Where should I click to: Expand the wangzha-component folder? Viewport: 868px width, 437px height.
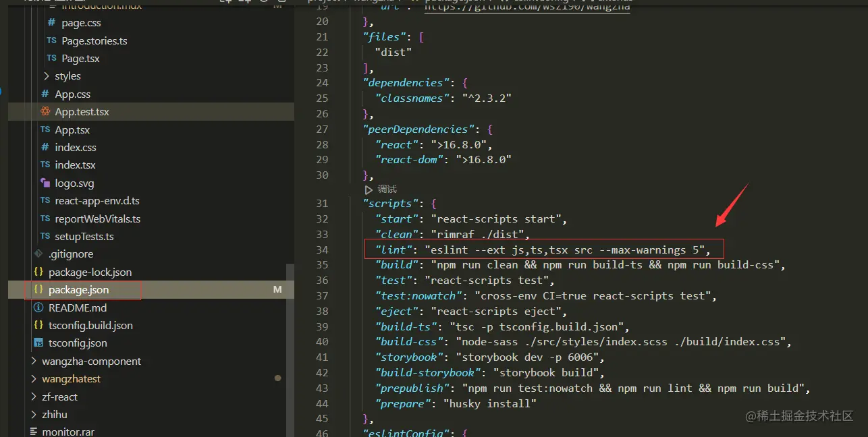coord(34,361)
